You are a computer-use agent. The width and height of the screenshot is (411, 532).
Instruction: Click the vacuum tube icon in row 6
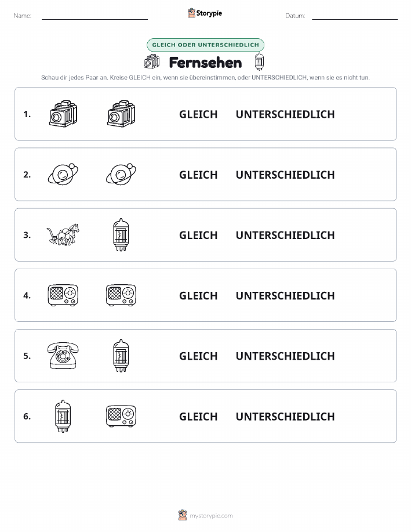click(x=63, y=416)
